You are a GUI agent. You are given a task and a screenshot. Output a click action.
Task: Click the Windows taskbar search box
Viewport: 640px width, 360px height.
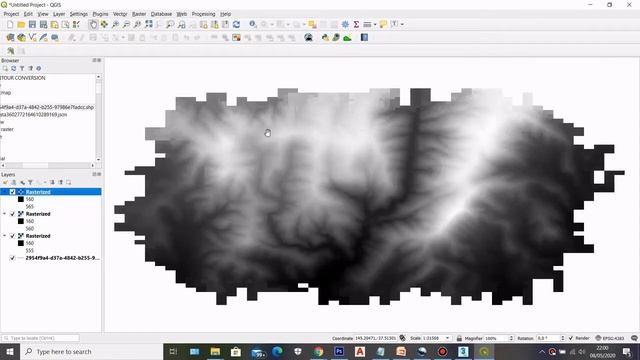click(x=91, y=351)
